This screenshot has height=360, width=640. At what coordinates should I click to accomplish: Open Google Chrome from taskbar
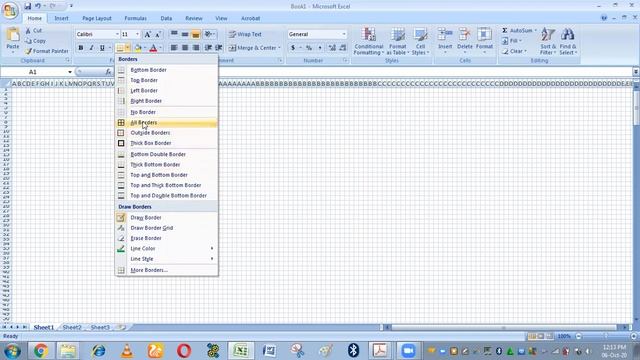40,351
